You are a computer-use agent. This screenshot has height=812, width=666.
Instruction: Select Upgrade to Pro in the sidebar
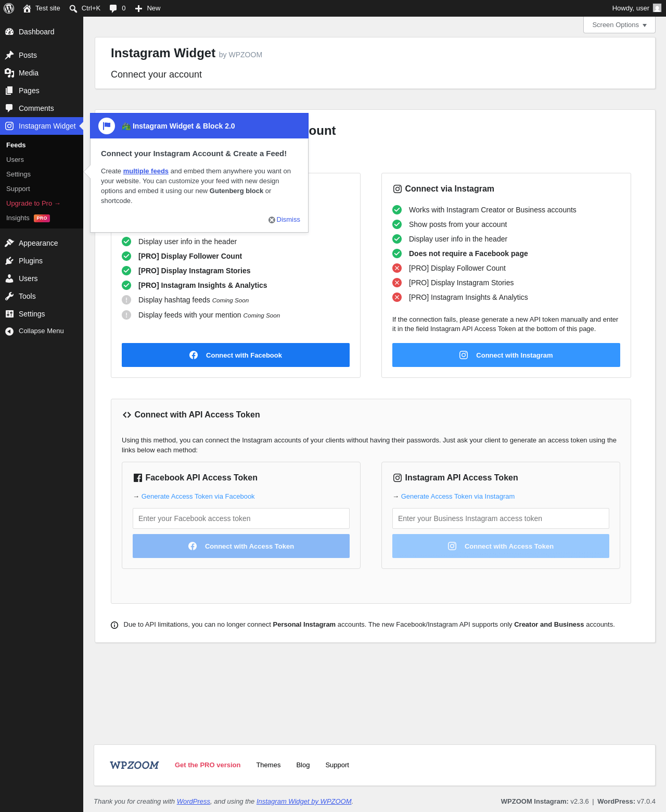click(33, 204)
